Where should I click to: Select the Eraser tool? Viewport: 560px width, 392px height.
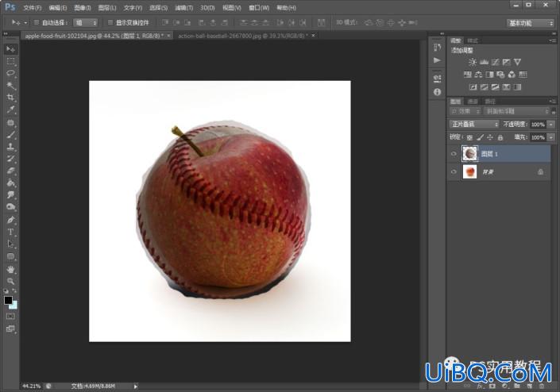tap(10, 171)
